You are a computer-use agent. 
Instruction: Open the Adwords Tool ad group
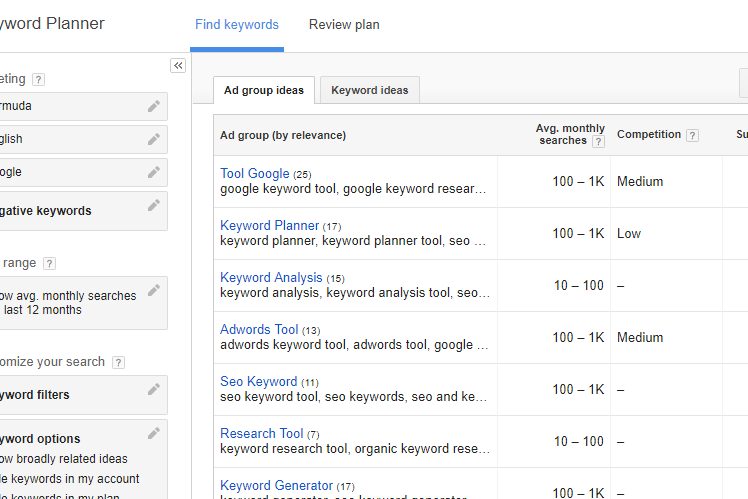pyautogui.click(x=259, y=330)
